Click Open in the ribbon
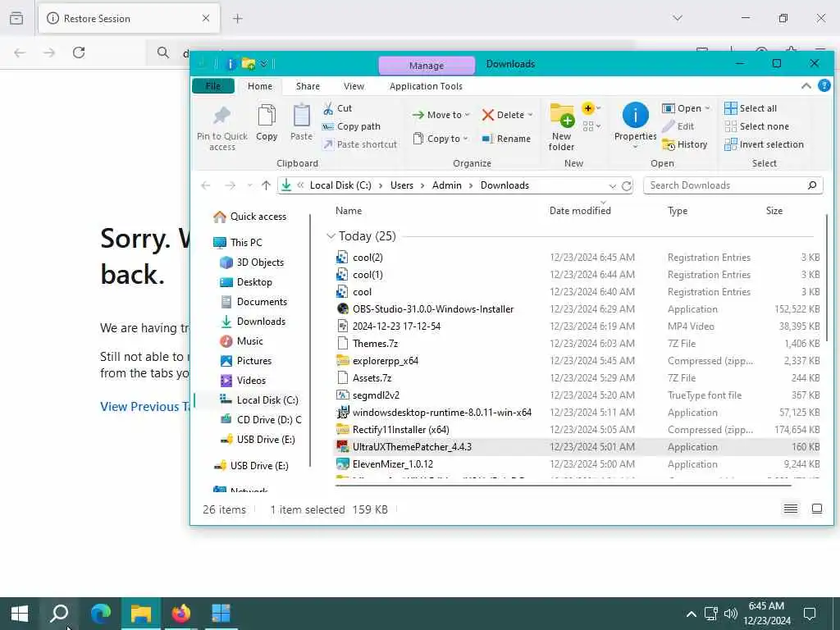This screenshot has height=630, width=840. click(686, 108)
